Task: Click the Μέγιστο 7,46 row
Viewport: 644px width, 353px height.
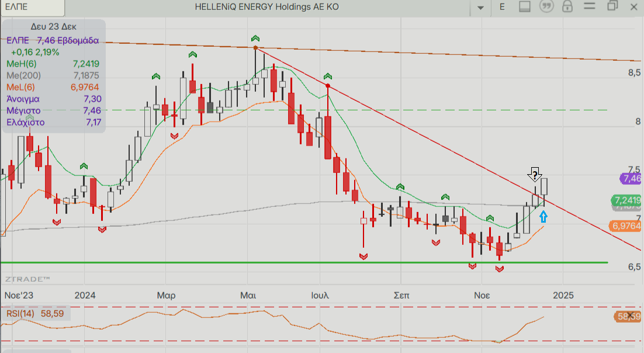Action: pyautogui.click(x=53, y=110)
